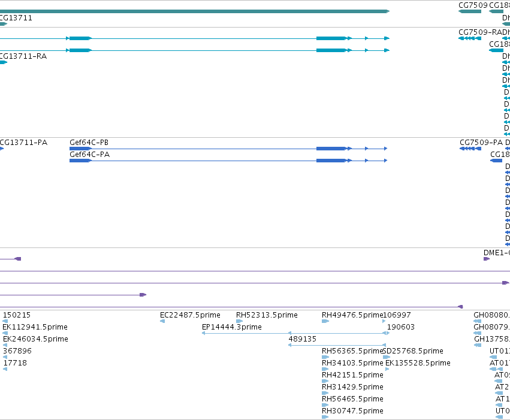Click the EC22487.5prime EST label

coord(190,315)
